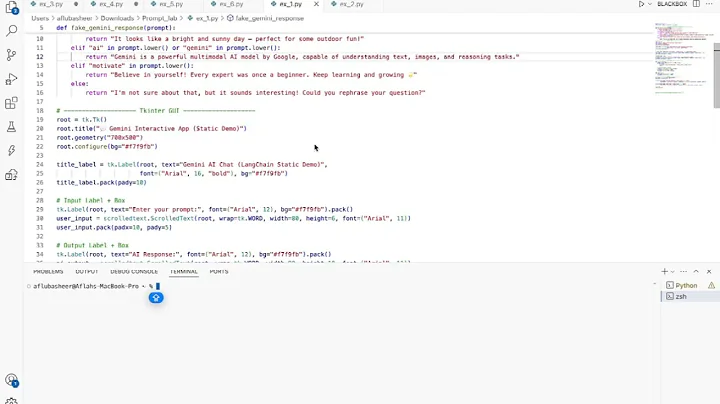Close the ex_1.py tab
Screen dimensions: 720x404
click(316, 4)
